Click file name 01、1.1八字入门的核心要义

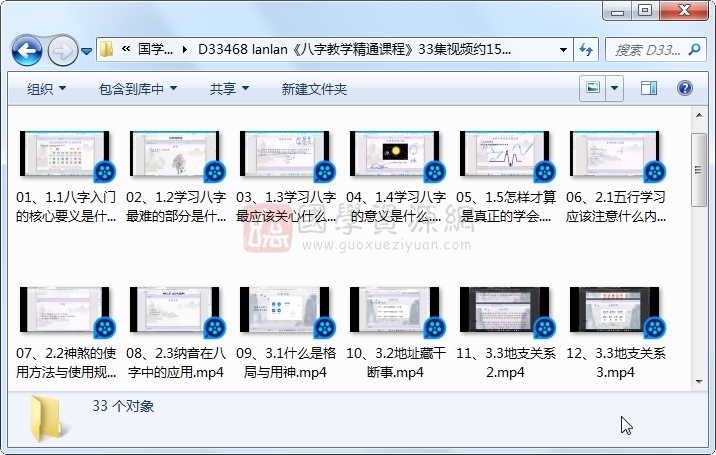point(66,206)
